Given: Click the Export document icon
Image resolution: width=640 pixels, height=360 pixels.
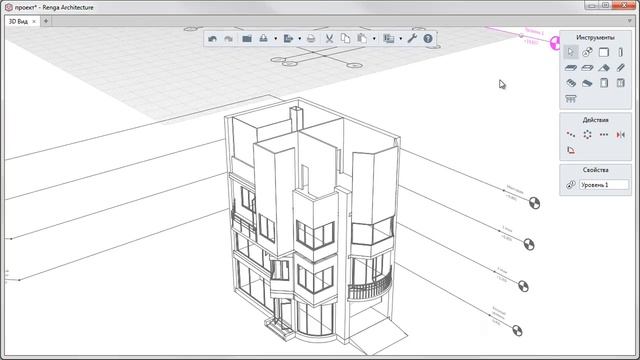Looking at the screenshot, I should coord(288,39).
